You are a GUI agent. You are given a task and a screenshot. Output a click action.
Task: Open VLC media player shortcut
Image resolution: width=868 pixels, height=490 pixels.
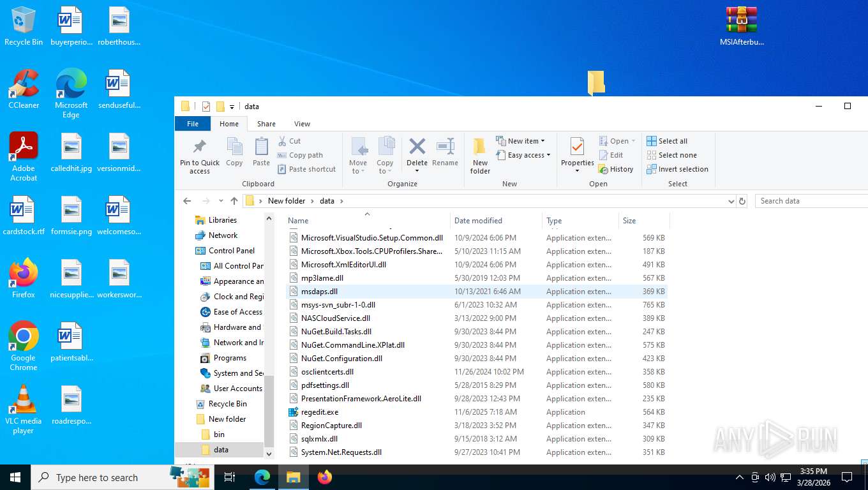click(x=24, y=409)
